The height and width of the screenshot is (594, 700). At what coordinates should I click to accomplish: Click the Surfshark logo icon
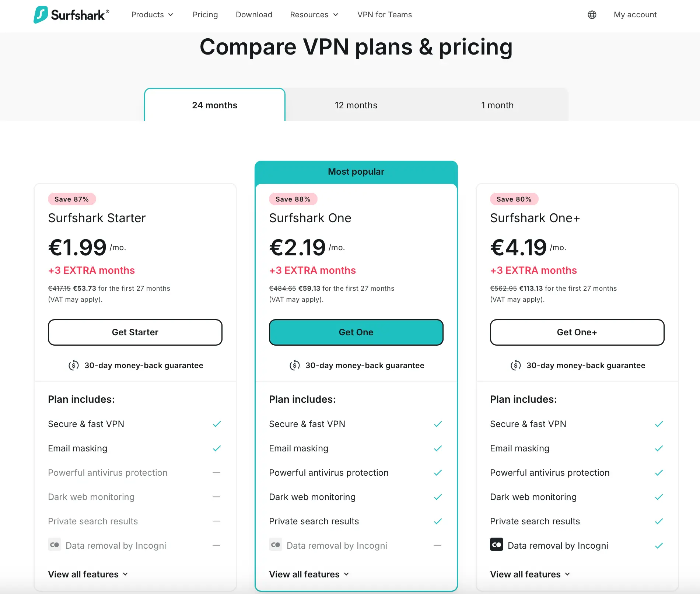tap(41, 15)
